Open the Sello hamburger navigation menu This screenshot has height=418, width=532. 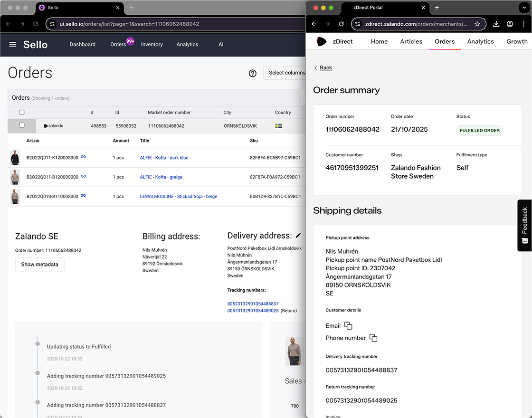pos(13,44)
